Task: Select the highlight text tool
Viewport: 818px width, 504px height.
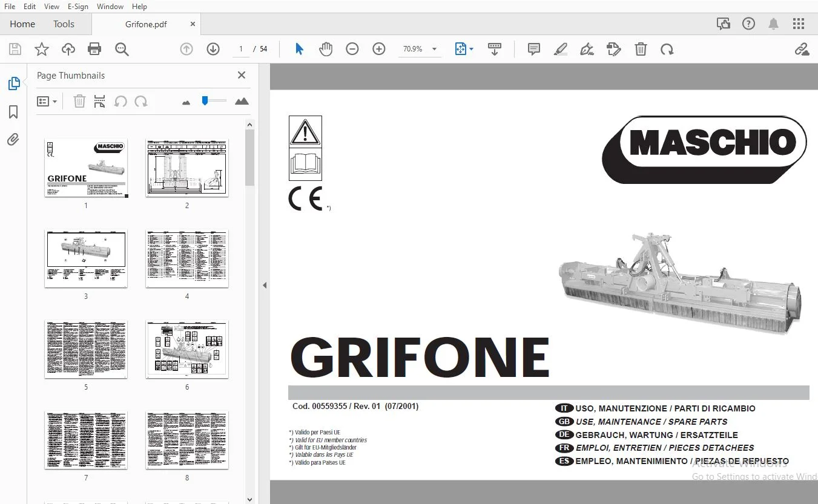Action: (561, 49)
